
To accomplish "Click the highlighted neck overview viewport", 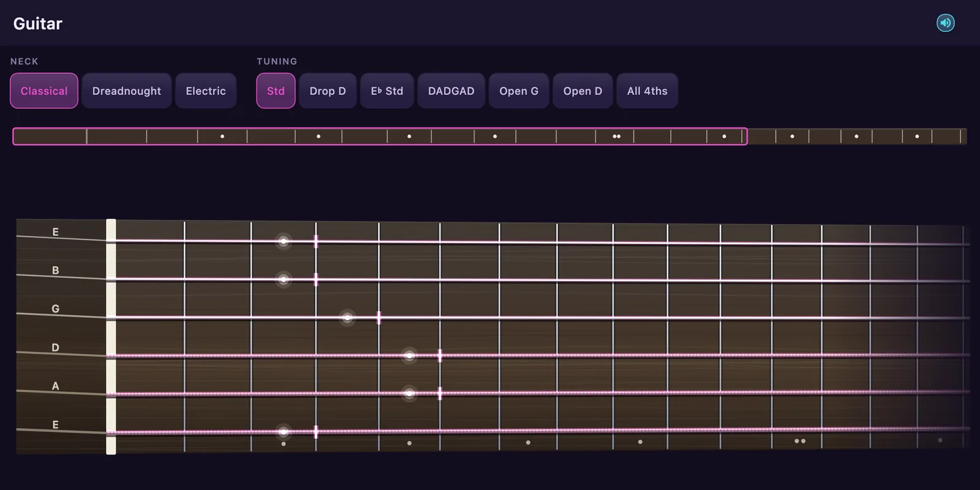I will [380, 136].
